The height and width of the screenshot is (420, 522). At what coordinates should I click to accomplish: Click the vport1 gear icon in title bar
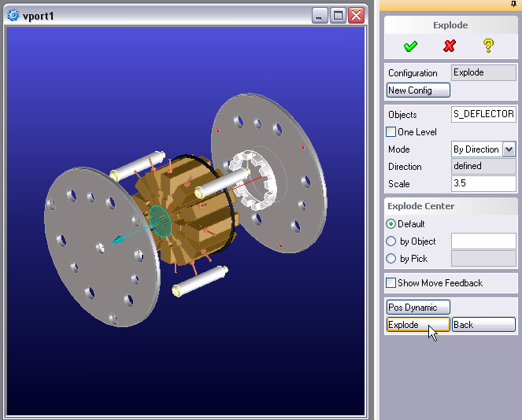tap(13, 16)
